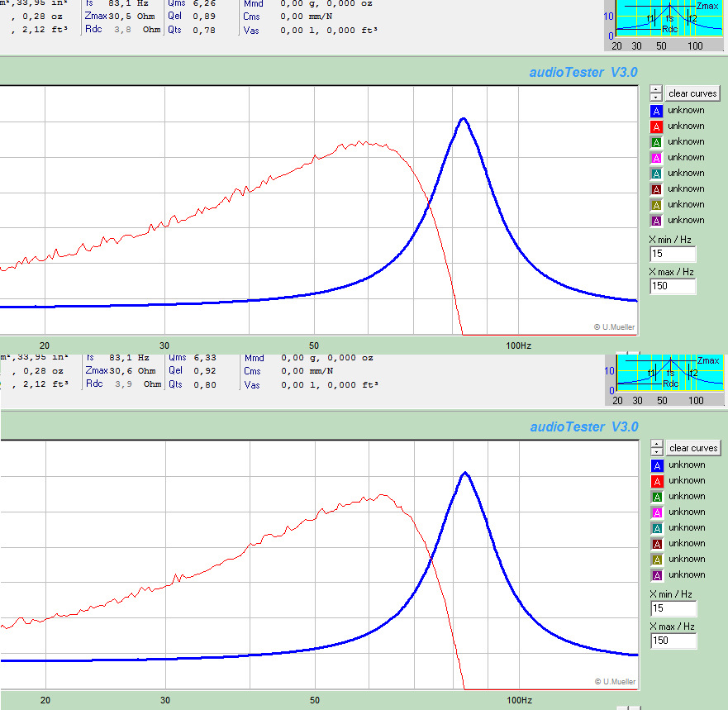
Task: Focus the X min / Hz field in lower panel
Action: 673,609
